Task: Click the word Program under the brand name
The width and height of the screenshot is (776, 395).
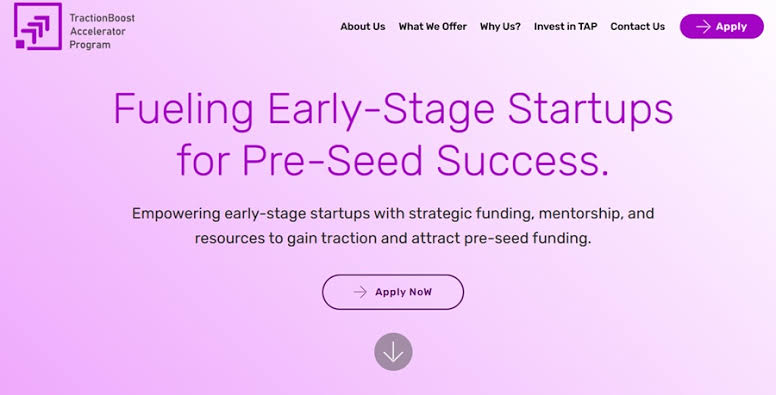Action: (x=90, y=45)
